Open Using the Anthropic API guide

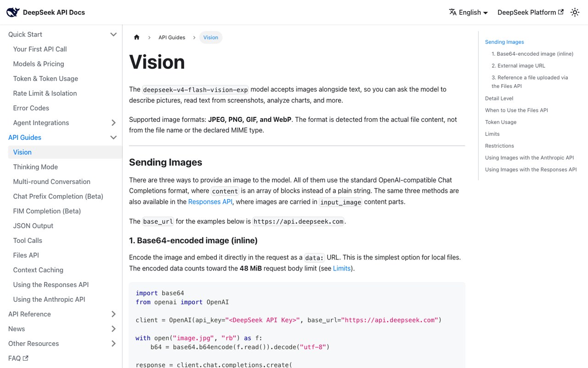[x=49, y=299]
